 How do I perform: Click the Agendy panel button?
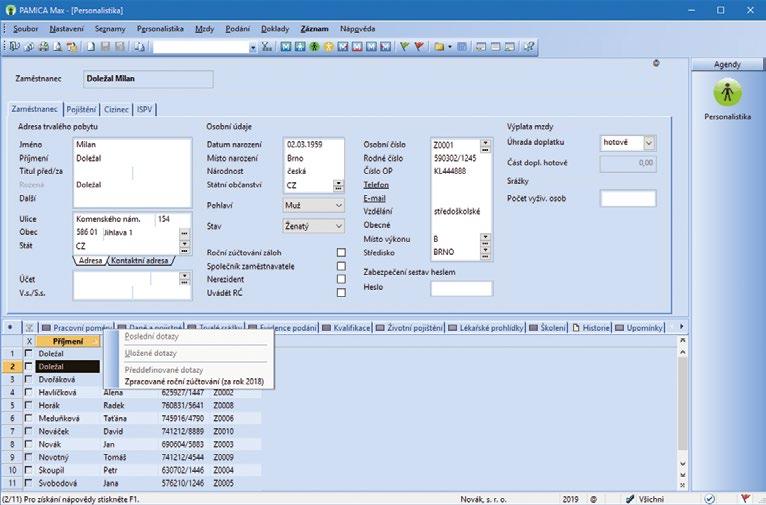pyautogui.click(x=727, y=64)
